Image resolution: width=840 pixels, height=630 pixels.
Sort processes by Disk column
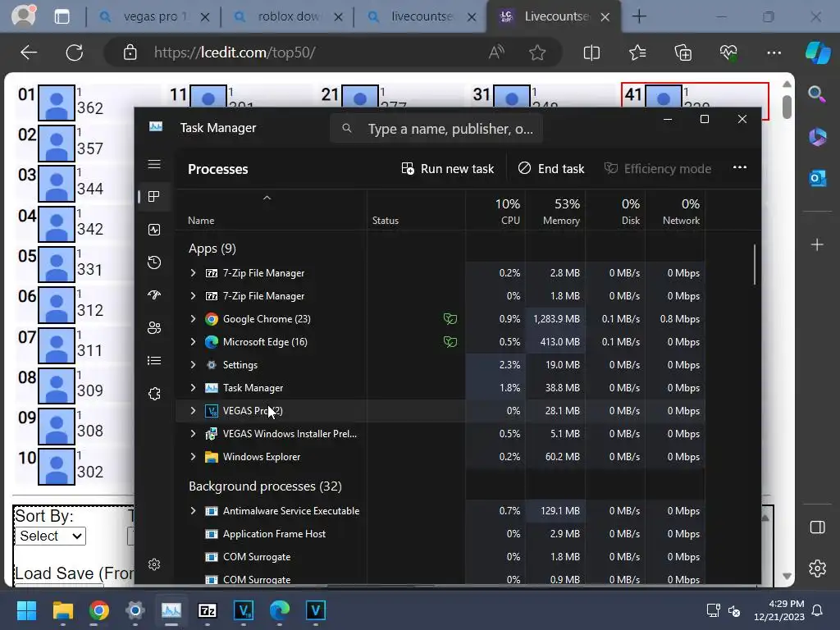[615, 212]
